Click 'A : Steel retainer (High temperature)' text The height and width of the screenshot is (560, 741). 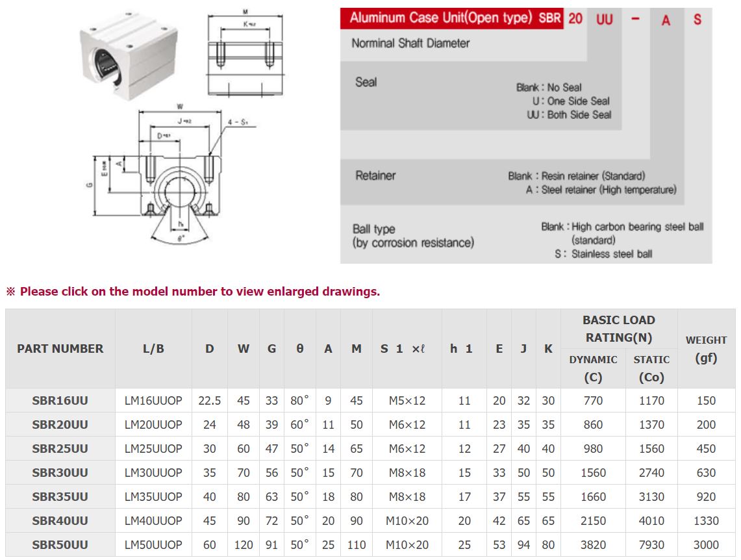click(x=601, y=190)
